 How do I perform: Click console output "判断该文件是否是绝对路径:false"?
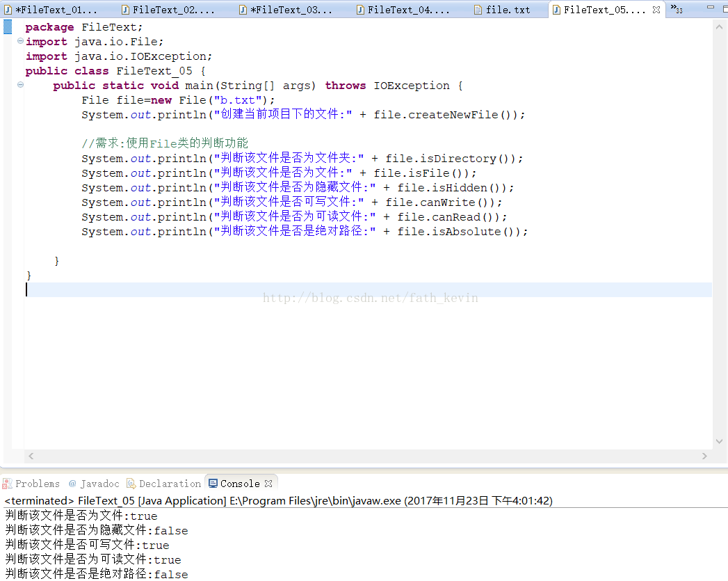click(97, 574)
